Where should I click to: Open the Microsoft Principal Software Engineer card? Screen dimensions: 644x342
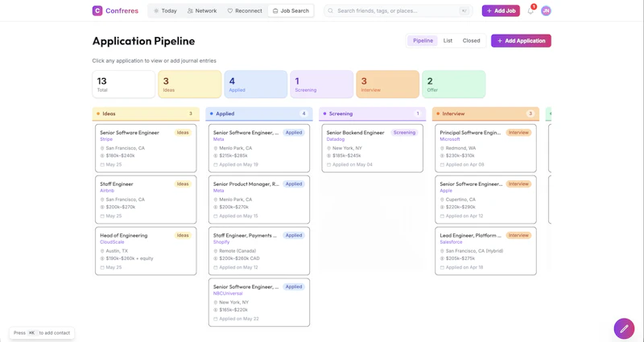(485, 148)
